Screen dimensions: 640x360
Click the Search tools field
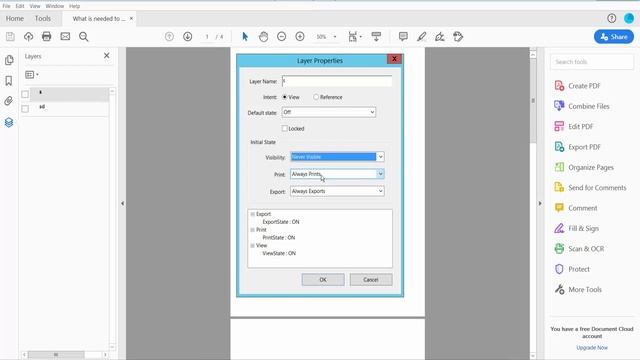click(592, 62)
